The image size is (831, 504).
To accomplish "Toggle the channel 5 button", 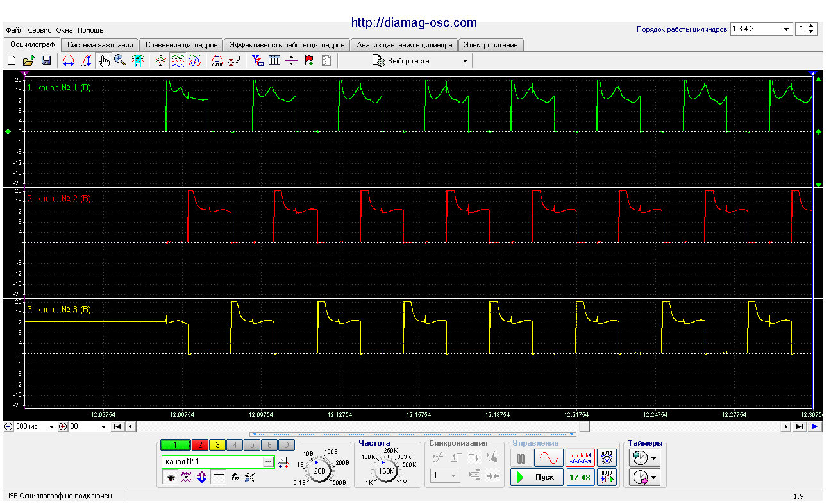I will coord(253,445).
